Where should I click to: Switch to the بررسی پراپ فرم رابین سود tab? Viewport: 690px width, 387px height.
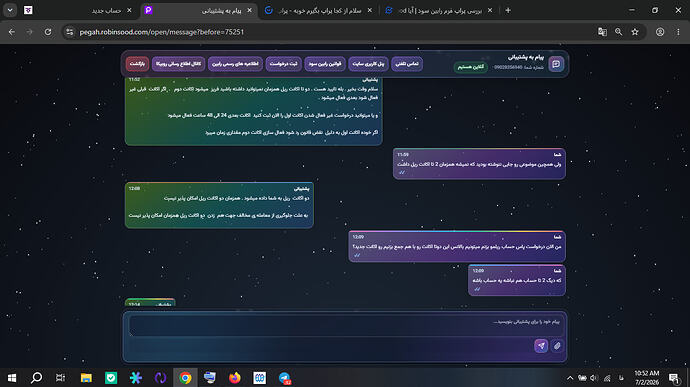coord(439,11)
